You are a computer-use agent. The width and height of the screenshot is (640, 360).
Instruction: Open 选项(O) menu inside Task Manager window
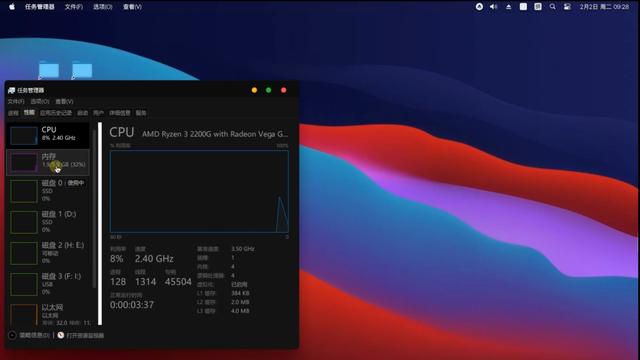coord(40,101)
